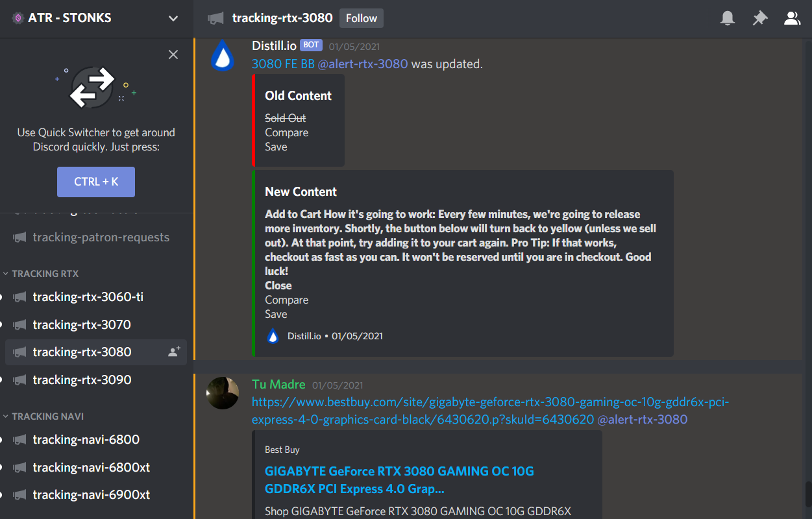Open tracking-navi-6800 channel

(x=96, y=440)
